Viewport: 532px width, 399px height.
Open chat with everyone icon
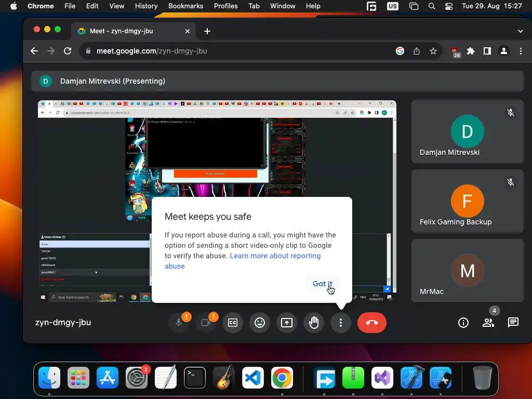click(x=513, y=323)
